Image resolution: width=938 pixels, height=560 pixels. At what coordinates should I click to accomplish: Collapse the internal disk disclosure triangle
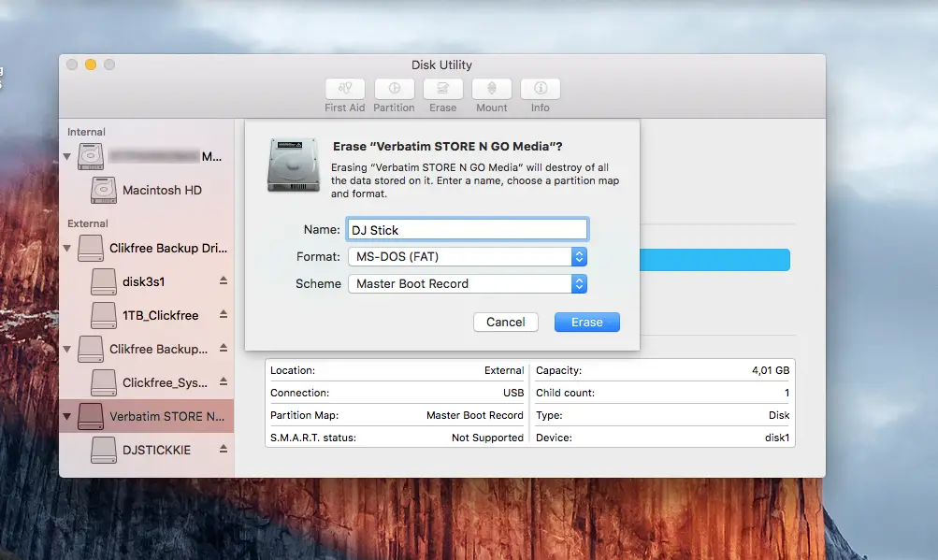coord(67,157)
